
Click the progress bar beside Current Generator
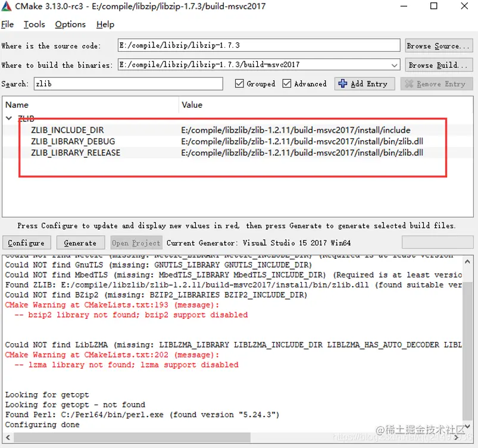pyautogui.click(x=437, y=243)
